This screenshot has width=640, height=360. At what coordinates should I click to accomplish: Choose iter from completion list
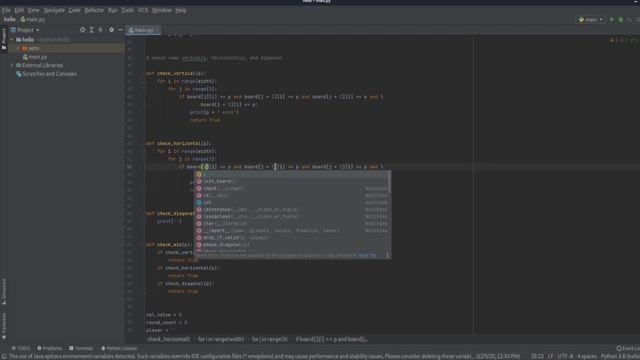click(293, 224)
